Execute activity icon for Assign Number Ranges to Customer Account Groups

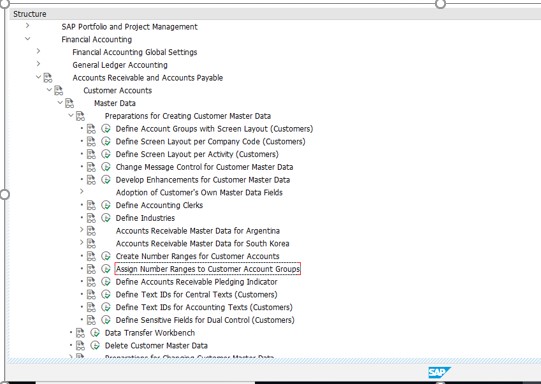click(106, 269)
